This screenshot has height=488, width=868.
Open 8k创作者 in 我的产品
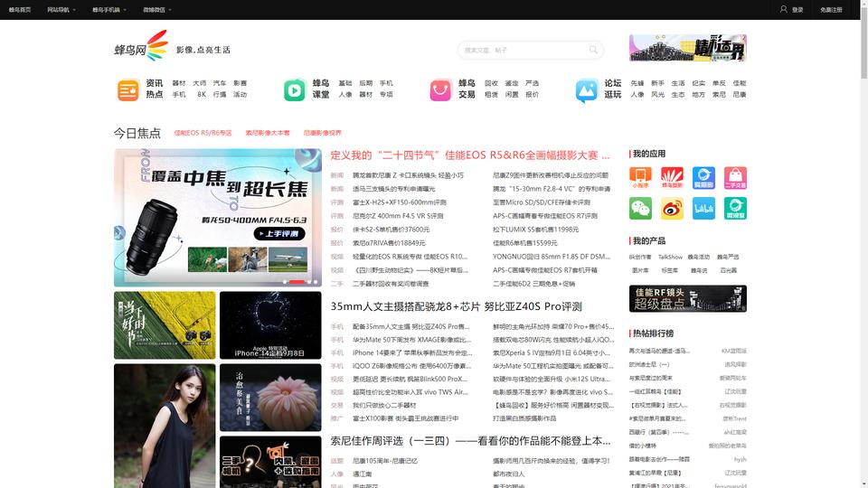tap(640, 257)
